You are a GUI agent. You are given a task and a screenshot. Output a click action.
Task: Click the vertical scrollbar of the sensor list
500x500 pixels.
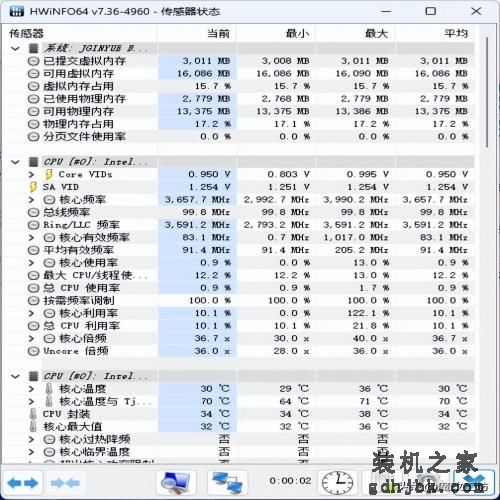coord(487,92)
